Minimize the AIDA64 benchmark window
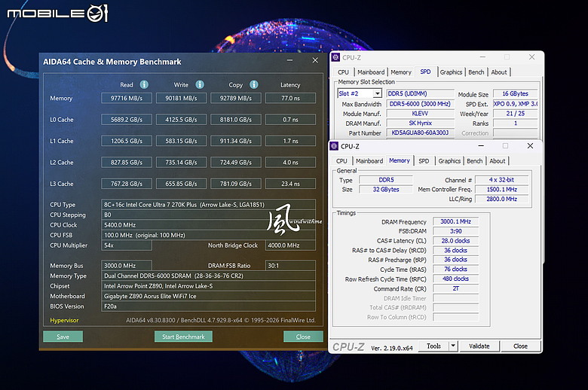 [x=289, y=60]
